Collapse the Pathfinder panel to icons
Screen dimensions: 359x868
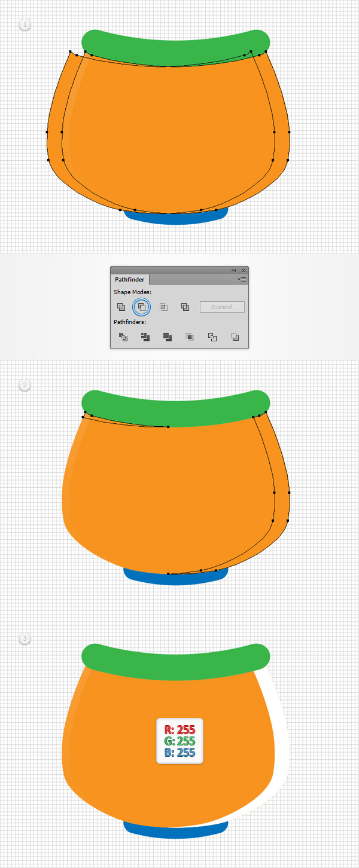click(234, 270)
